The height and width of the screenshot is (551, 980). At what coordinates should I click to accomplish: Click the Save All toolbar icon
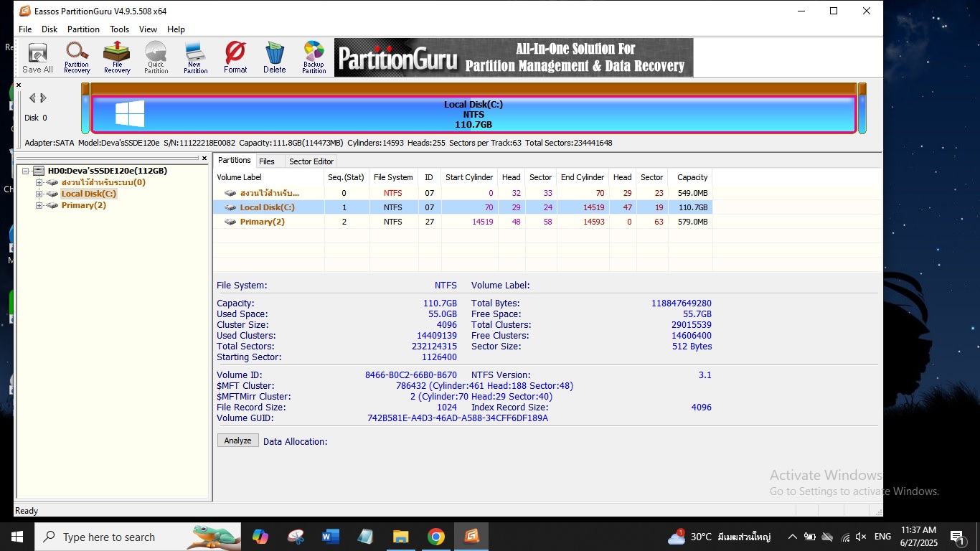37,58
